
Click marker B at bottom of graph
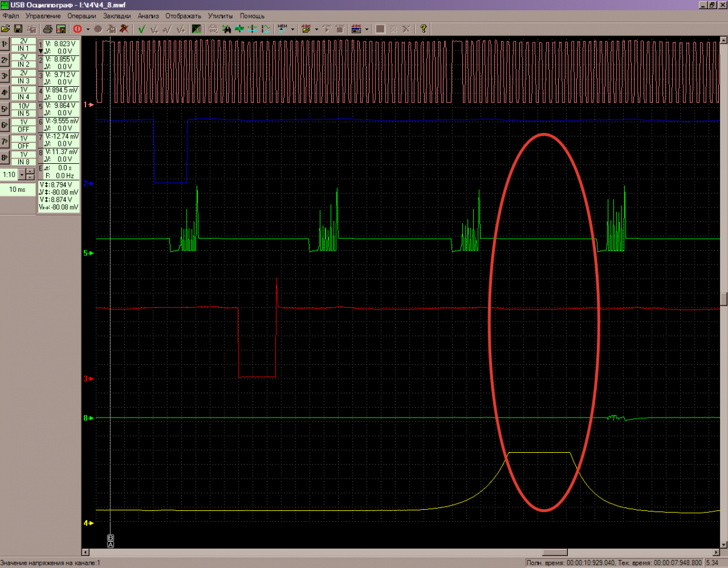(110, 538)
